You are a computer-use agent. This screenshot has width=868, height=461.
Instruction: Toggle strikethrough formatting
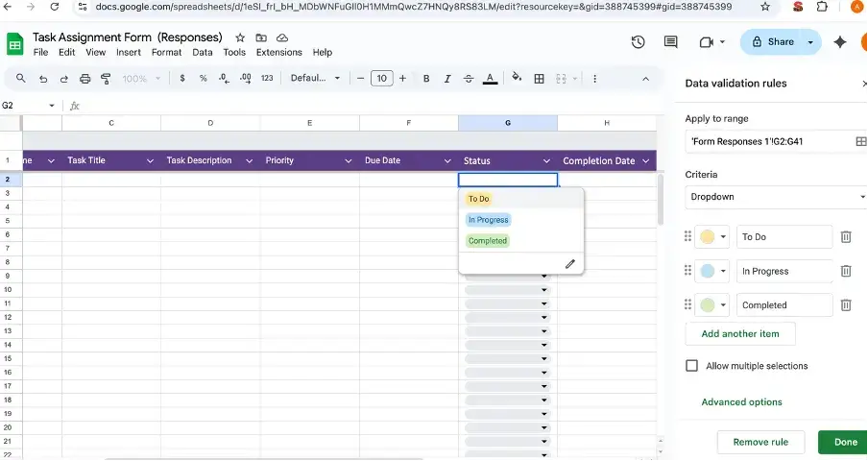469,79
